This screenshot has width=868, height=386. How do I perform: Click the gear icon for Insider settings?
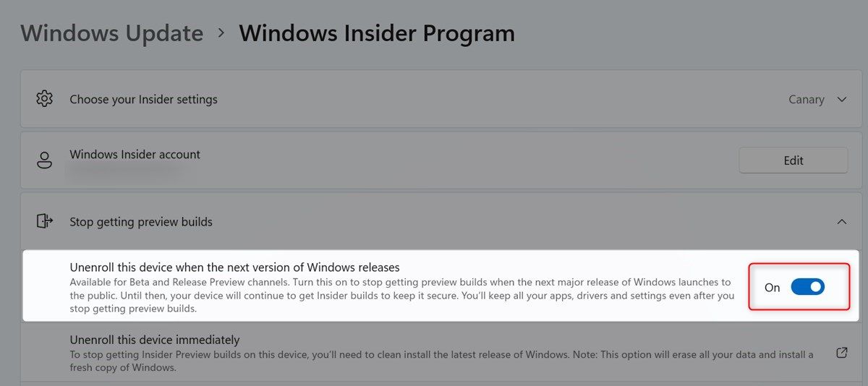(x=45, y=99)
